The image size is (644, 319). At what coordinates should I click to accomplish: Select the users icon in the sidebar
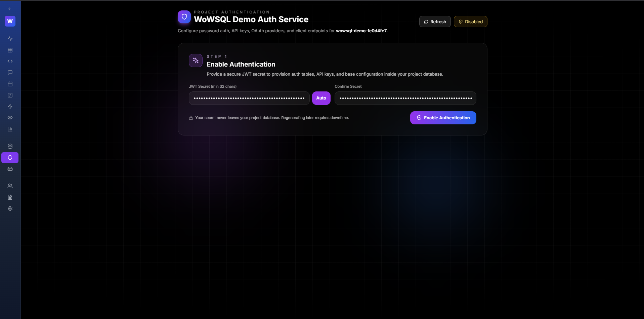tap(10, 186)
